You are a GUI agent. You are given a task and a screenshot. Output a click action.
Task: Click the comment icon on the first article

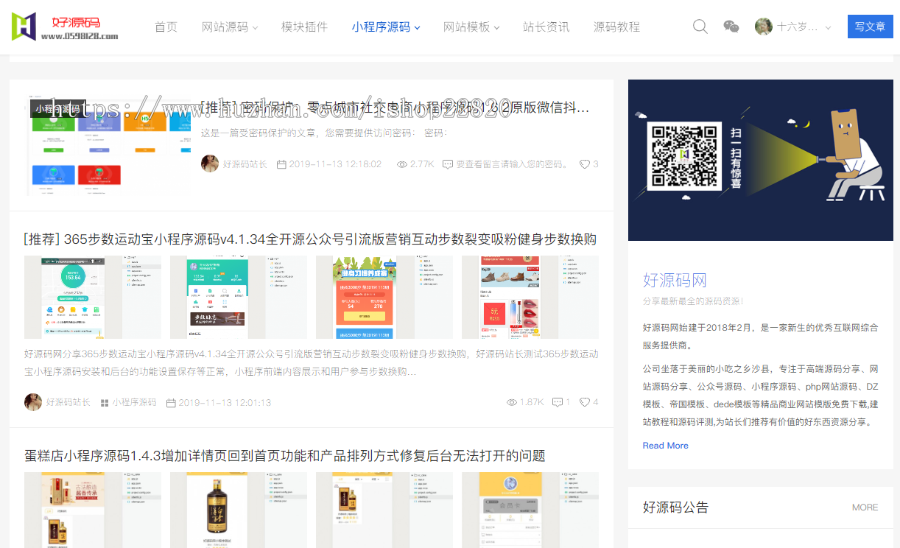click(448, 164)
